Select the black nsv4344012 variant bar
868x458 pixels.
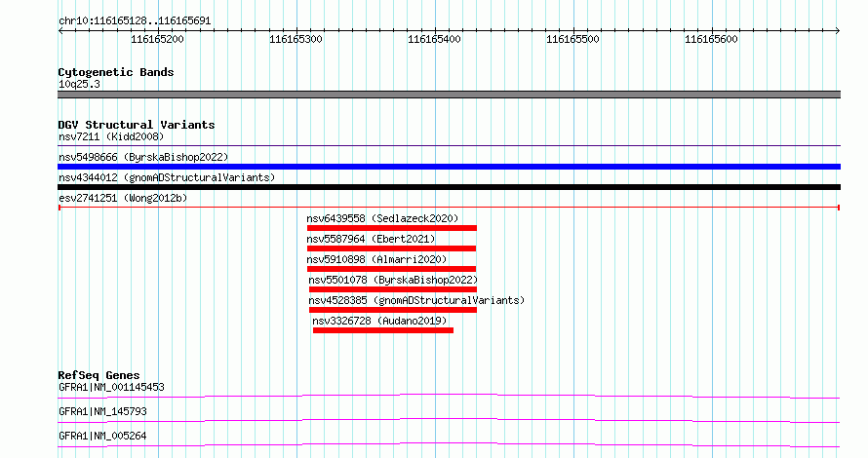(x=449, y=187)
